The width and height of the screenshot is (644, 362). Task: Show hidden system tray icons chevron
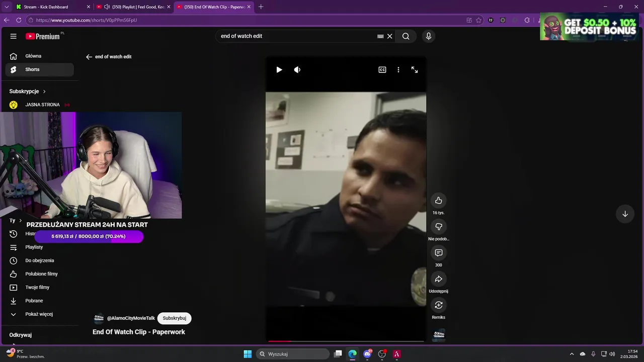click(572, 354)
